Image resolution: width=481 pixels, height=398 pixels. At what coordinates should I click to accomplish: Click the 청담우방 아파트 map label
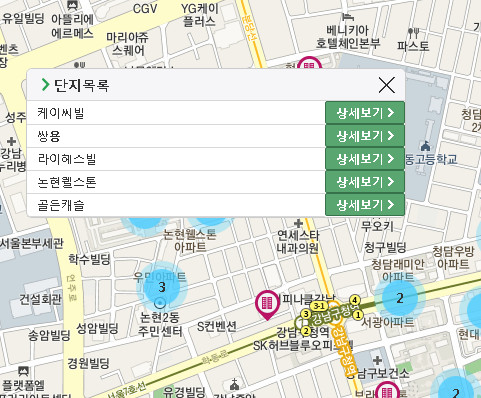(453, 258)
